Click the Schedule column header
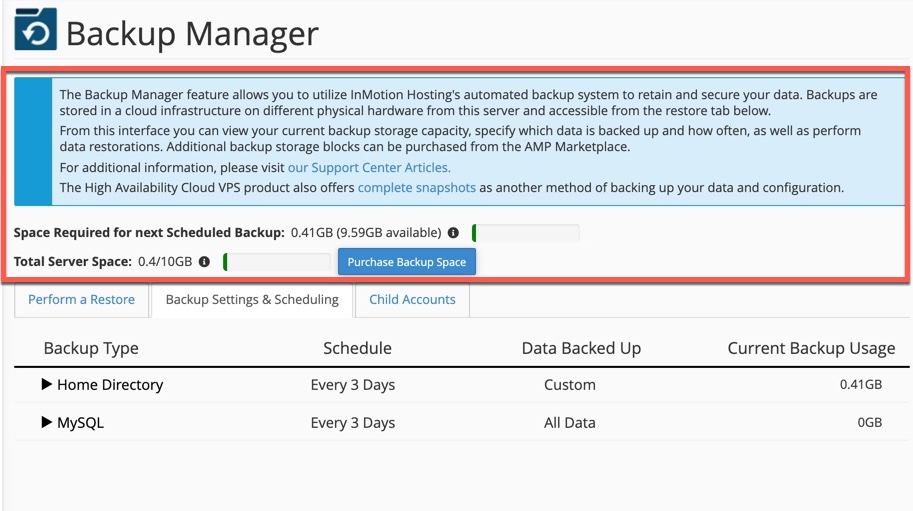Viewport: 913px width, 511px height. [x=357, y=348]
